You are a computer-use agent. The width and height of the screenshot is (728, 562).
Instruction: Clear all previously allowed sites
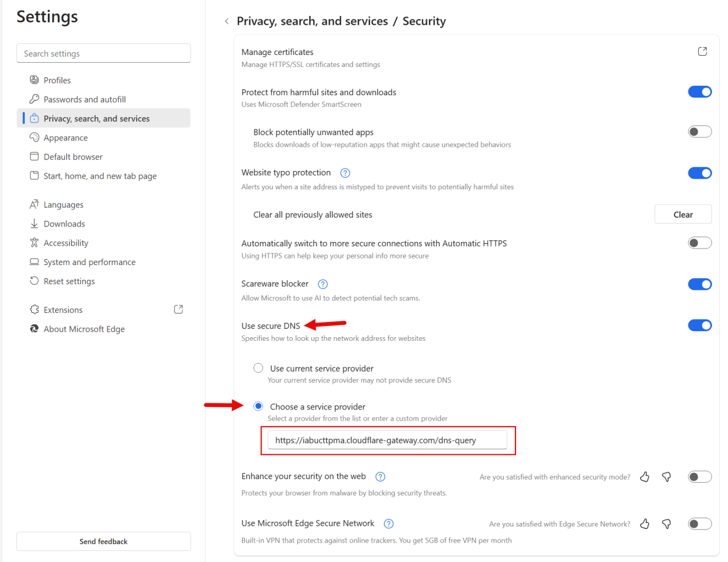(683, 215)
